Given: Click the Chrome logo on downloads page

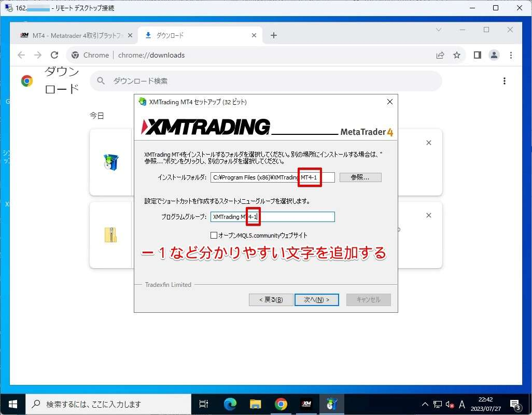Looking at the screenshot, I should 27,81.
